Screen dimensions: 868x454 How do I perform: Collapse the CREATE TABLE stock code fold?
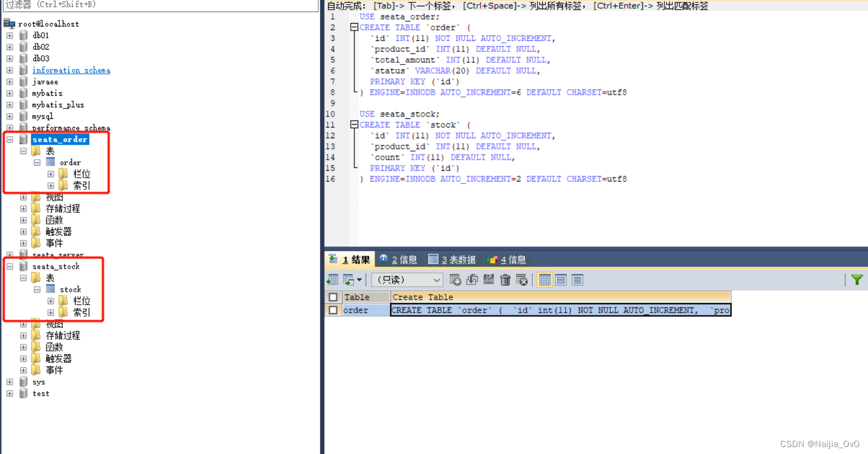[354, 125]
